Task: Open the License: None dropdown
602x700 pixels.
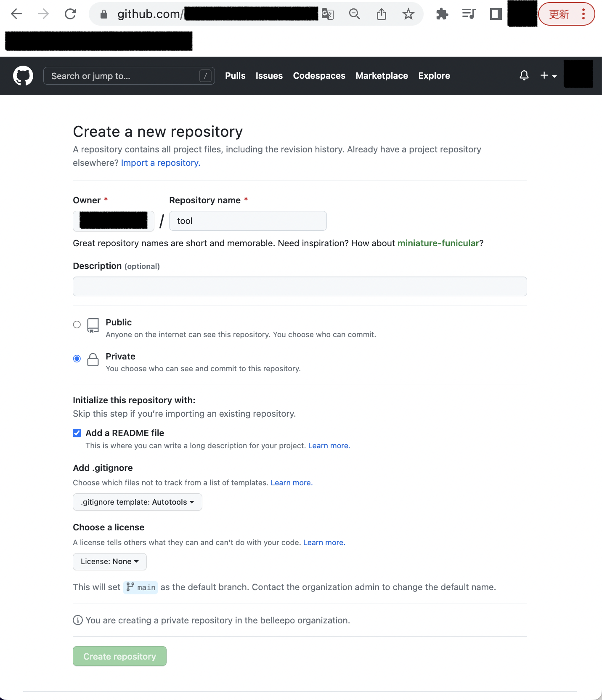Action: (110, 562)
